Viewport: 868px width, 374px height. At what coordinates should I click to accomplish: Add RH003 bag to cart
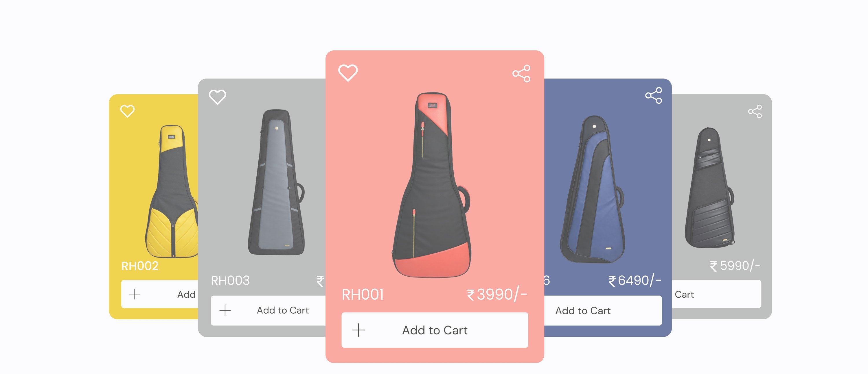[268, 310]
